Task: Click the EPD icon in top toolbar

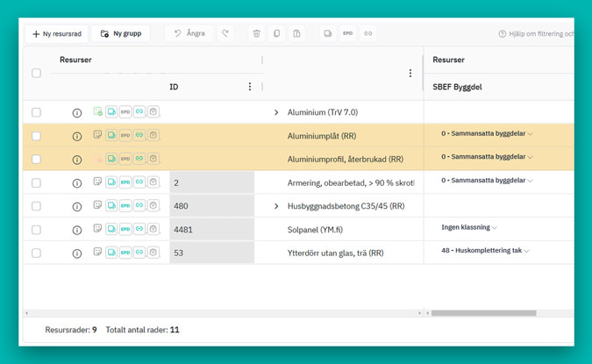Action: pos(347,34)
